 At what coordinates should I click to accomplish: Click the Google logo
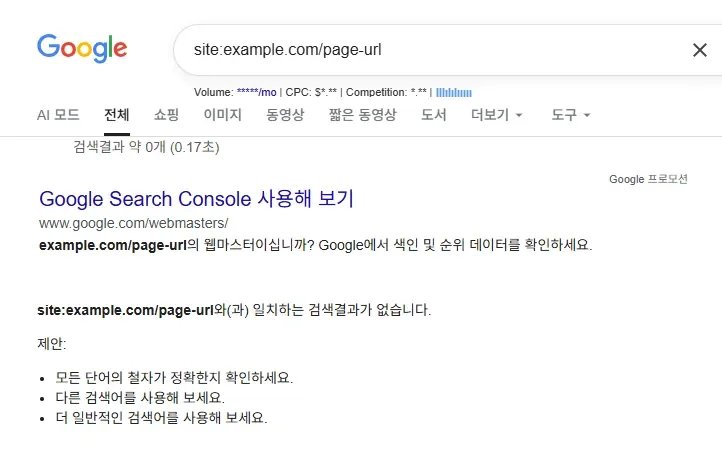(x=82, y=47)
